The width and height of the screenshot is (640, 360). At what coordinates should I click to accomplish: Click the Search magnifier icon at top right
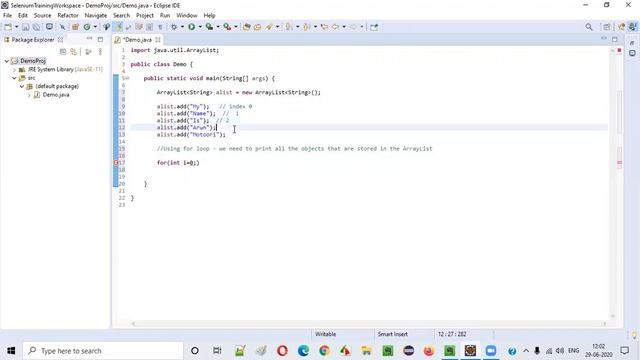point(589,27)
